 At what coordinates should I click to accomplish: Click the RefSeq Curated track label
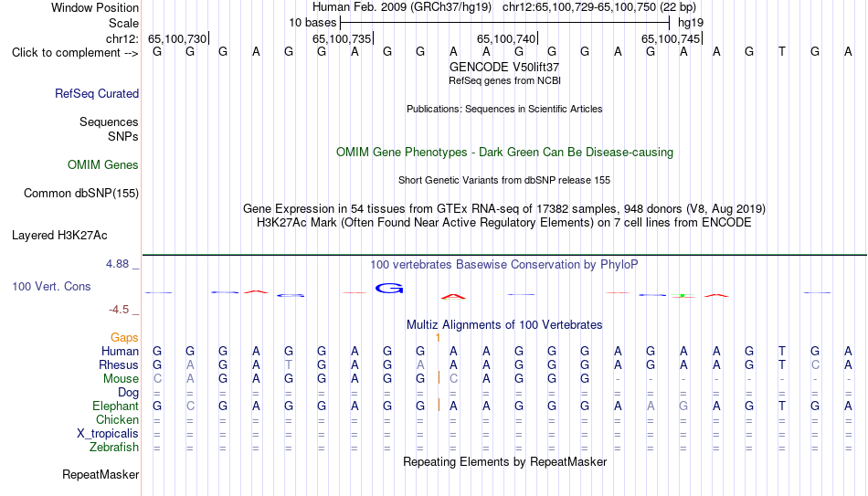tap(97, 93)
